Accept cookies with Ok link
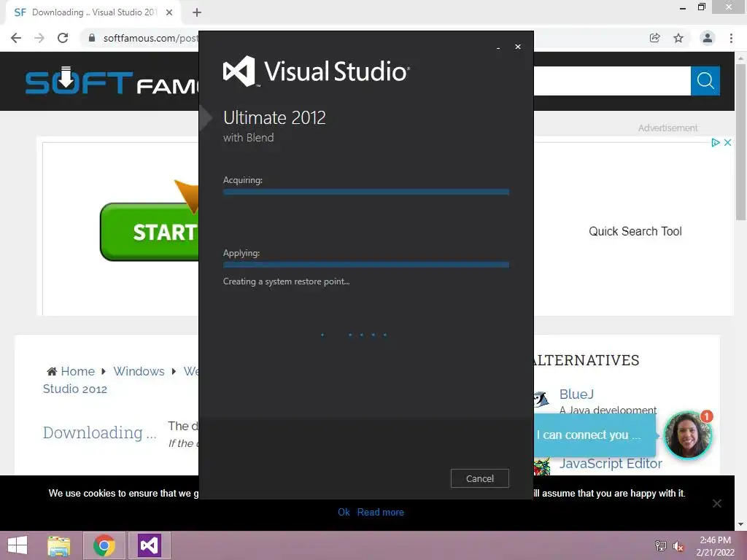 point(344,512)
